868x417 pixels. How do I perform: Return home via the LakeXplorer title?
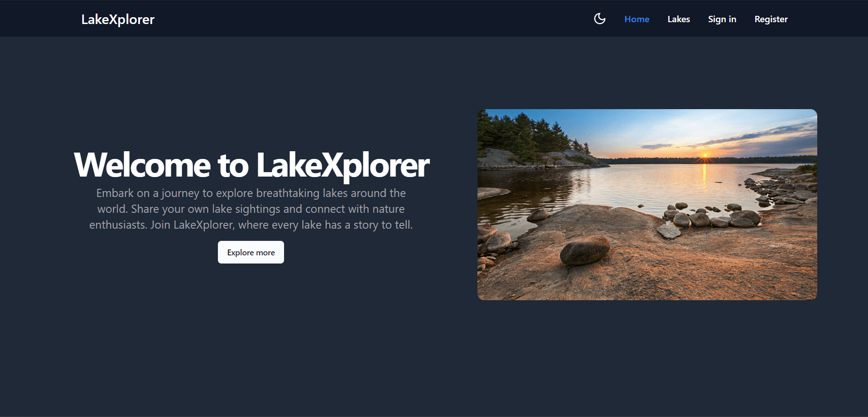[x=117, y=19]
